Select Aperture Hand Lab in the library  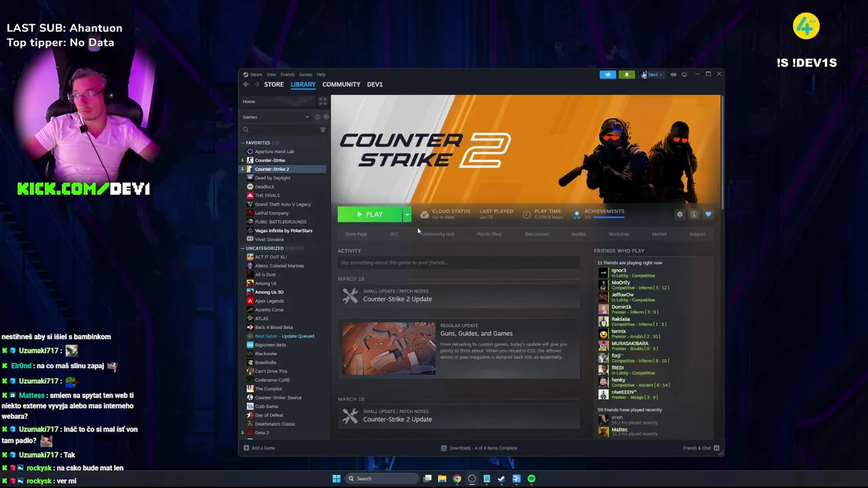(275, 152)
